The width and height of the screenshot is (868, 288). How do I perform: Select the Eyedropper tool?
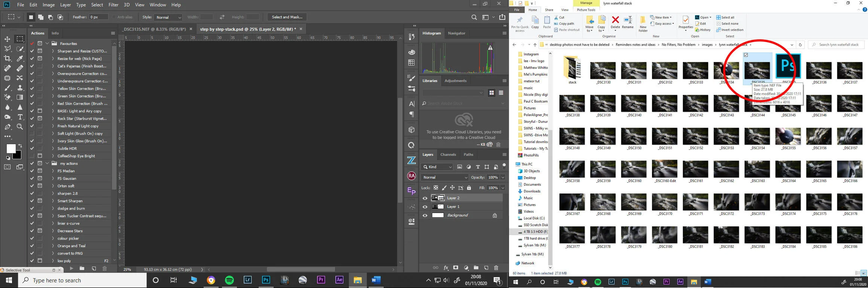click(x=20, y=58)
